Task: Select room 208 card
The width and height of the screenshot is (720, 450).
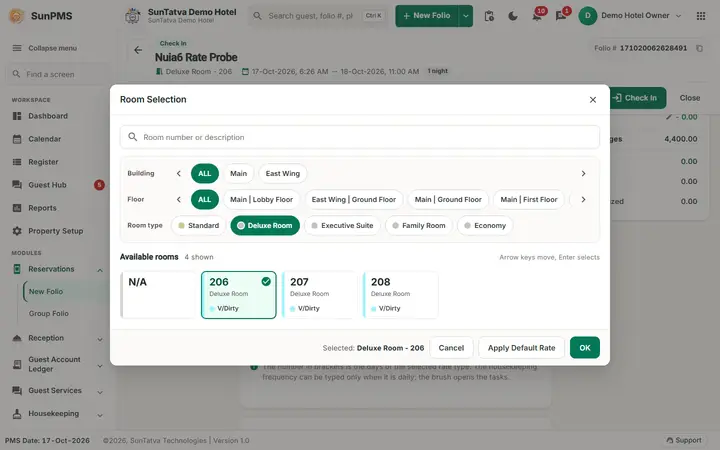Action: coord(400,295)
